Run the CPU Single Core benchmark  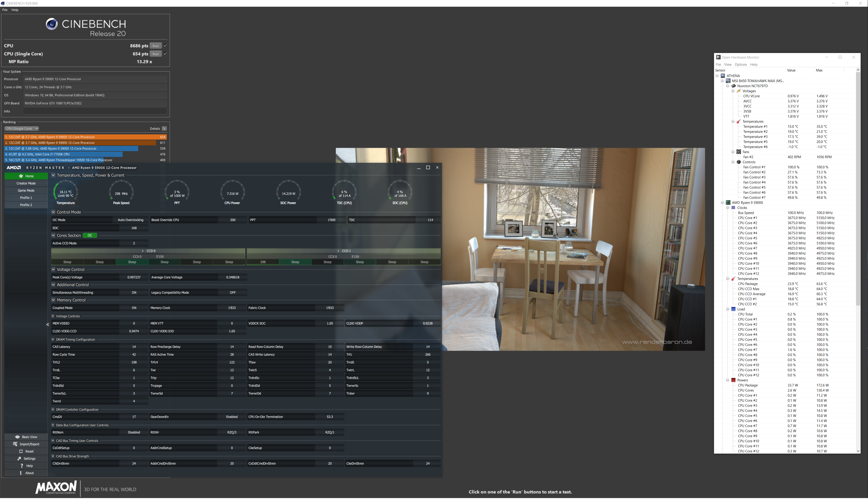[156, 54]
